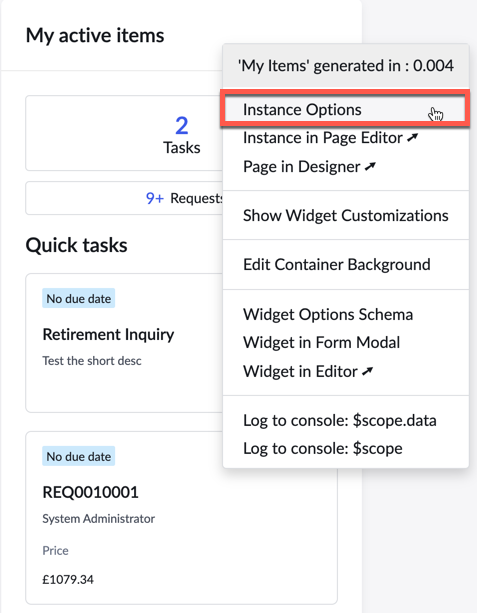Click No due date badge on Retirement Inquiry

tap(79, 299)
